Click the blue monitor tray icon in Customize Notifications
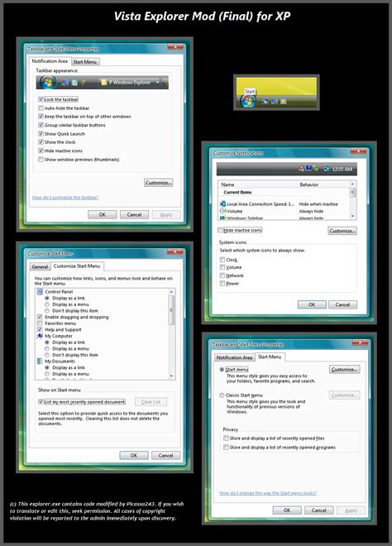 coord(308,169)
